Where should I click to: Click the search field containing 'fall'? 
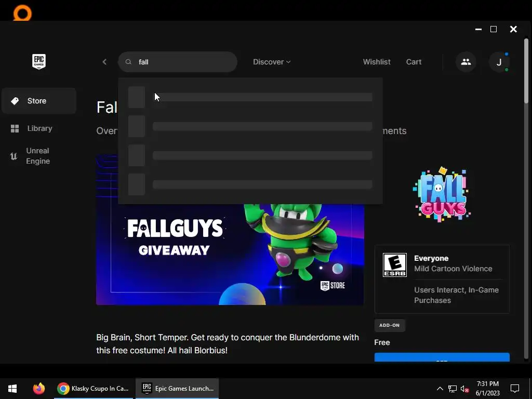178,62
